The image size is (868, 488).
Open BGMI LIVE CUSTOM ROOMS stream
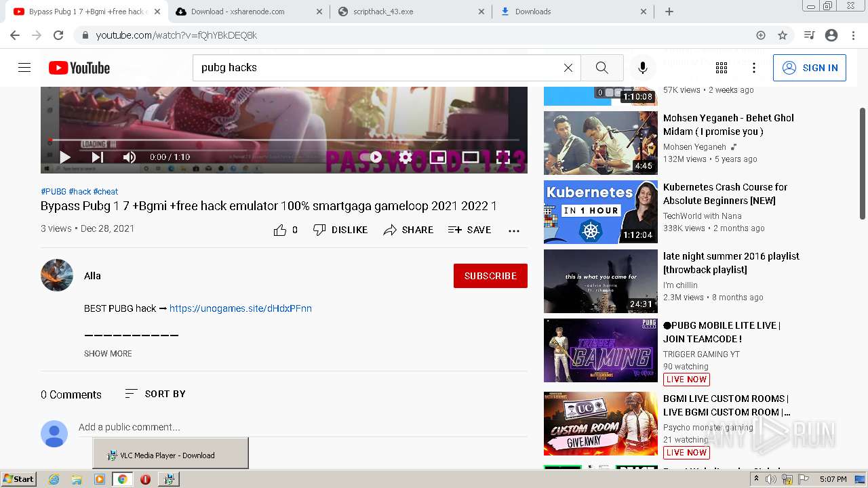click(x=601, y=424)
